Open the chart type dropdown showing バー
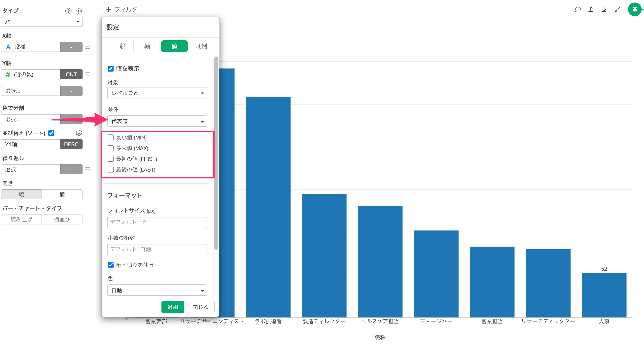The height and width of the screenshot is (345, 644). click(x=42, y=22)
